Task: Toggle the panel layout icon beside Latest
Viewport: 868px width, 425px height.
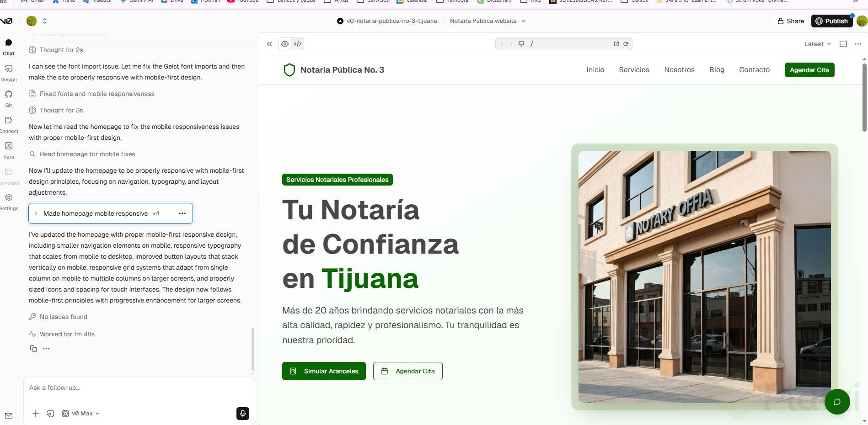Action: pyautogui.click(x=843, y=44)
